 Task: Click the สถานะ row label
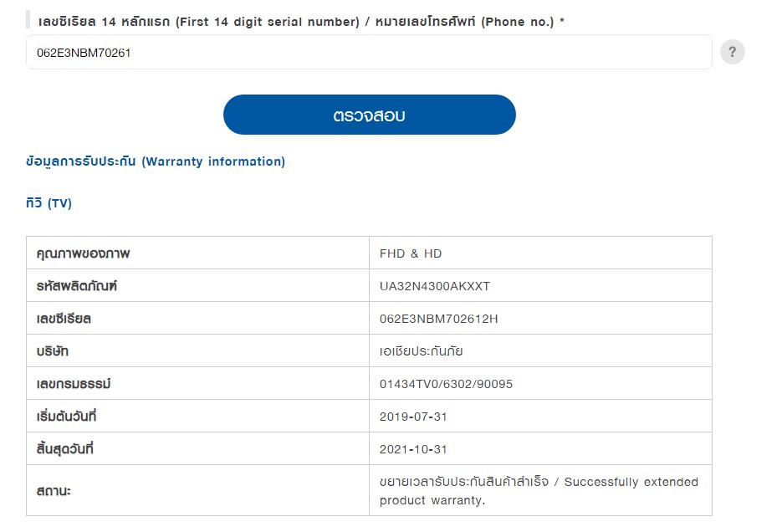(54, 491)
